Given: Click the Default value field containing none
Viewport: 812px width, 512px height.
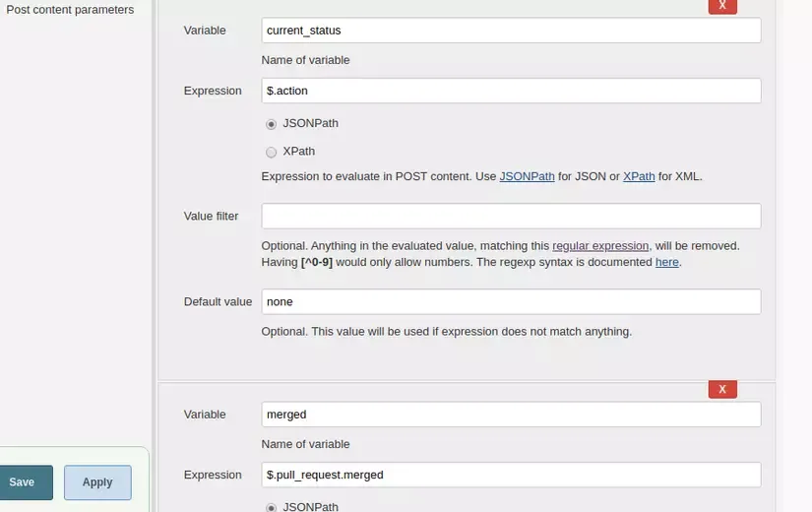Looking at the screenshot, I should click(511, 301).
